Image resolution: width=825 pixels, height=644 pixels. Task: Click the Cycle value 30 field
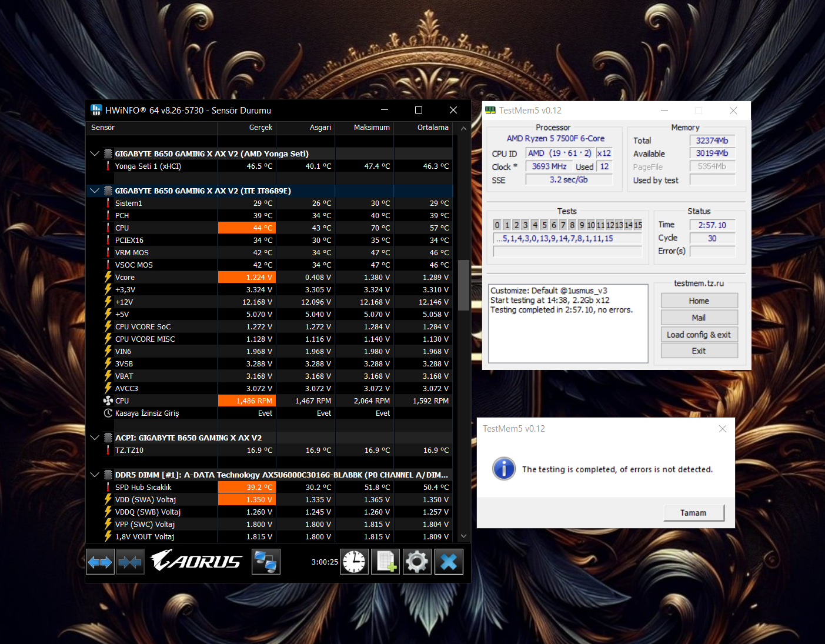point(712,238)
